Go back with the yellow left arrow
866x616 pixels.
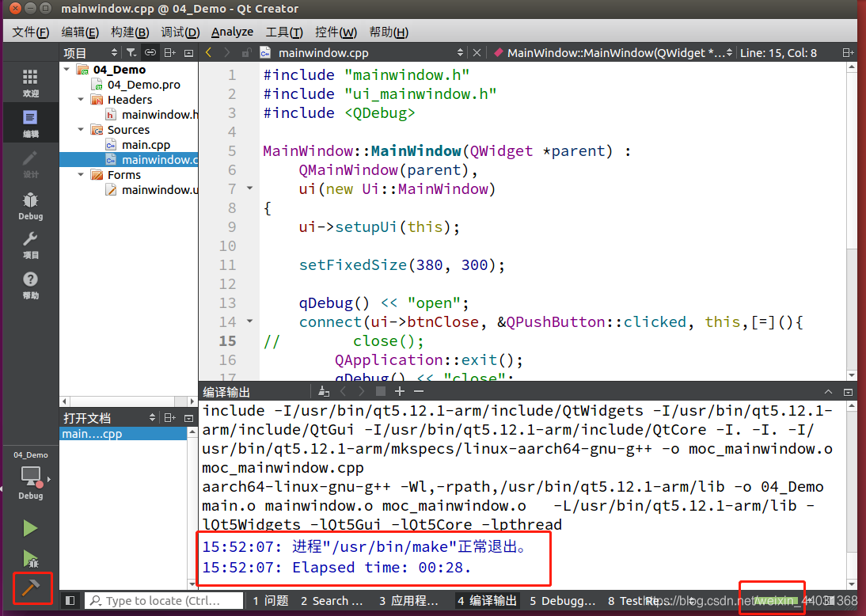pyautogui.click(x=208, y=52)
